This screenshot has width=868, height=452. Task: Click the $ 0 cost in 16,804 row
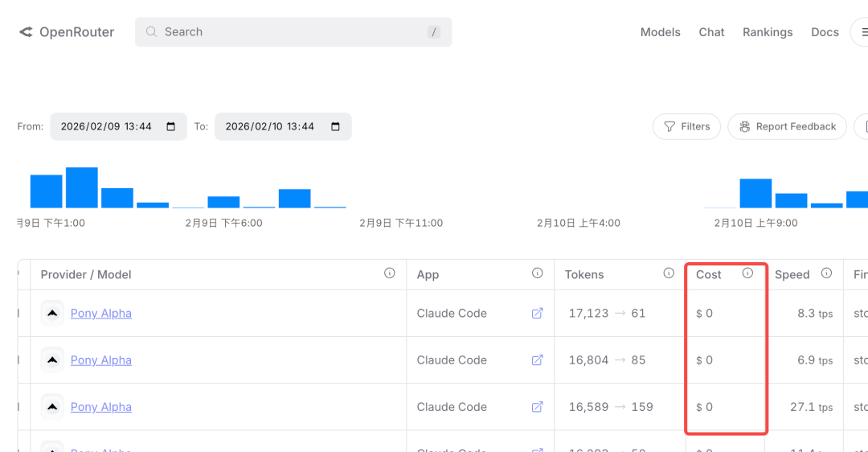coord(704,360)
